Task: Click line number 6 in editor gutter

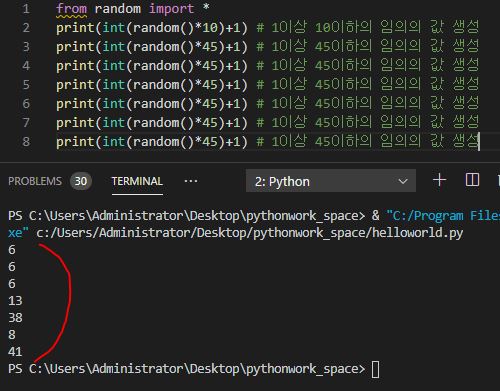Action: pos(26,104)
